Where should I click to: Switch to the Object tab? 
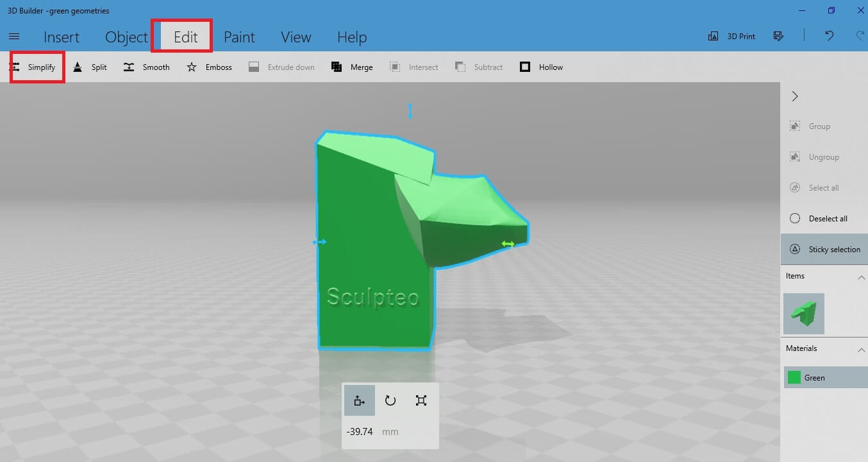[126, 37]
